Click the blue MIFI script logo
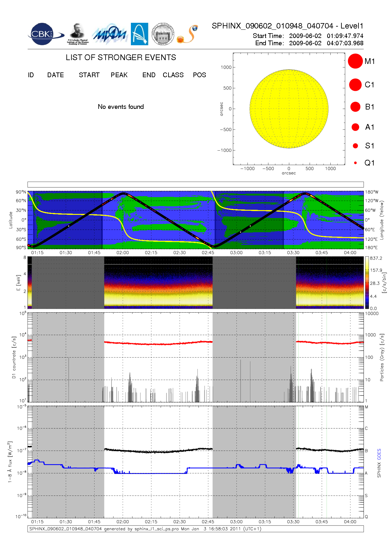Image resolution: width=392 pixels, height=555 pixels. 109,34
